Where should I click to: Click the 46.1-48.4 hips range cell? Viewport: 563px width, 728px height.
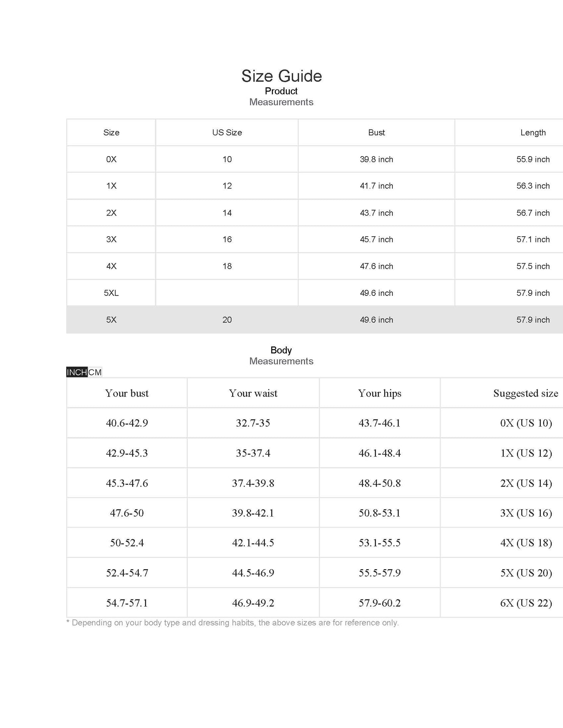pos(379,453)
